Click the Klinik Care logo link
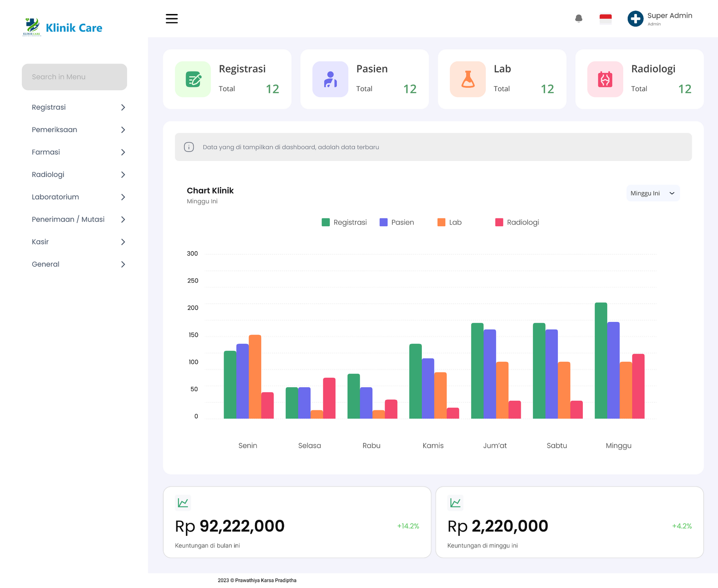Viewport: 718px width, 588px height. 63,28
